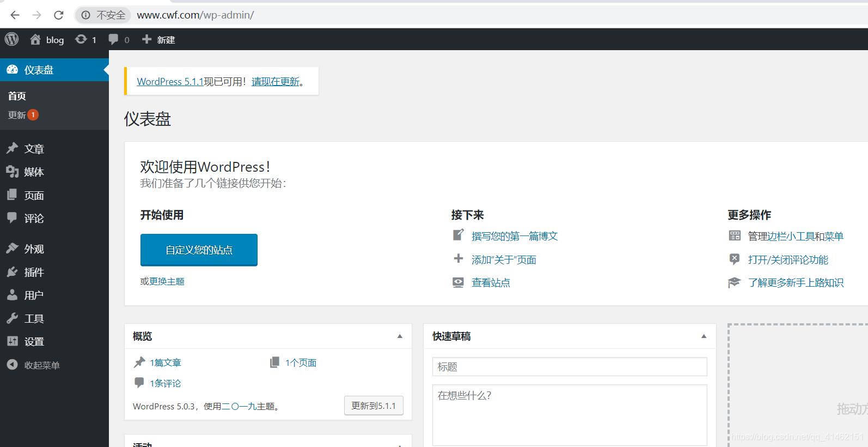Click the dashboard gauge icon beside 仪表盘
868x447 pixels.
(x=13, y=70)
